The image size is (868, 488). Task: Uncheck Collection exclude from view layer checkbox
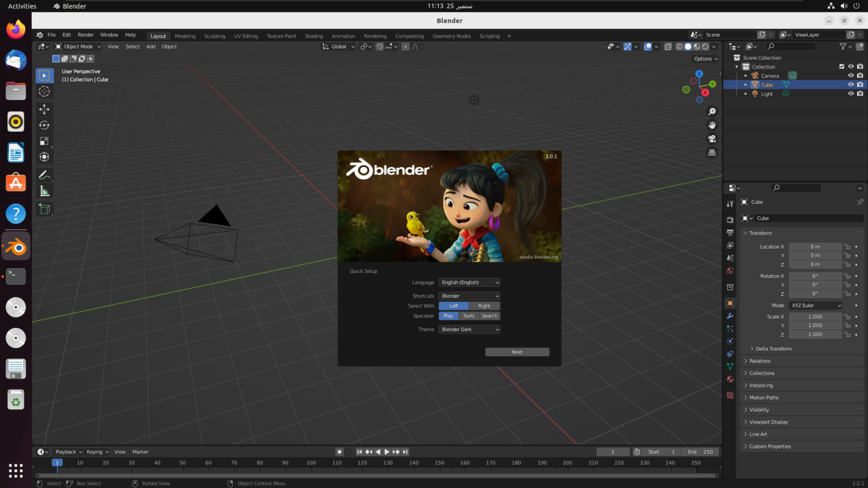(x=841, y=67)
